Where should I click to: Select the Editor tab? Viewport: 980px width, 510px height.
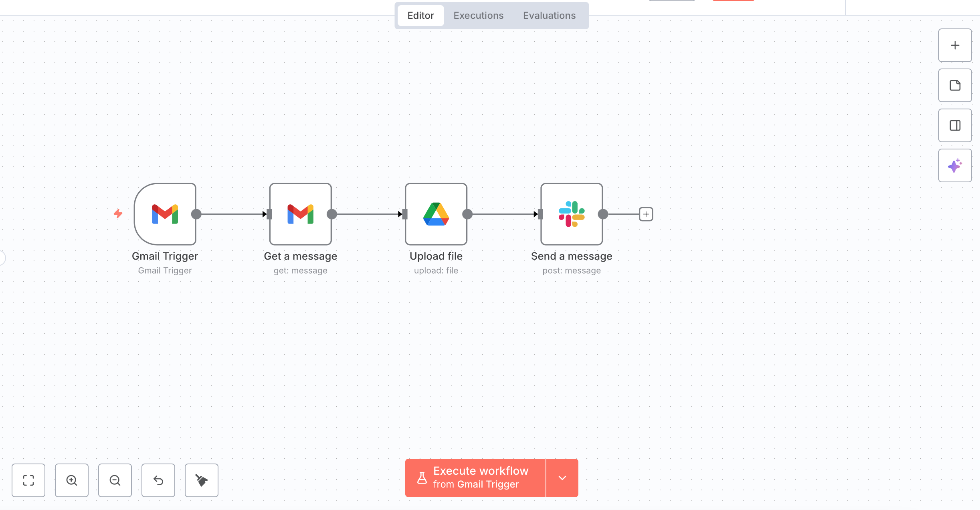pyautogui.click(x=420, y=16)
